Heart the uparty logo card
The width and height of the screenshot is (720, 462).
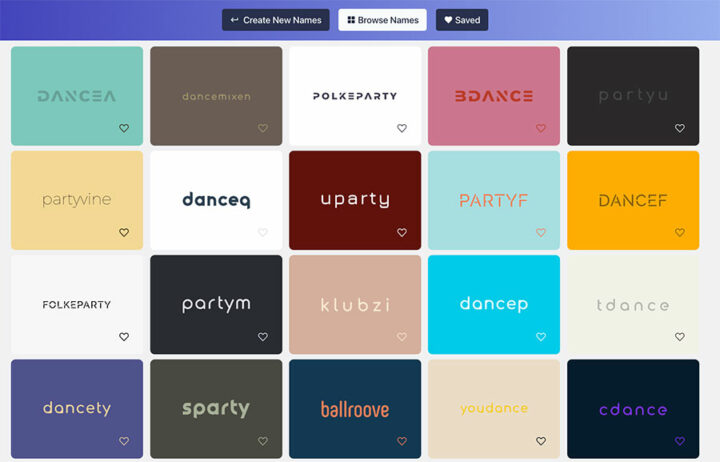(402, 232)
